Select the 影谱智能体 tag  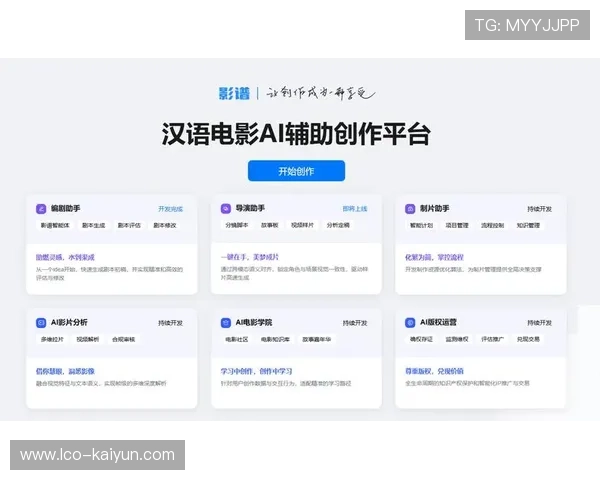pyautogui.click(x=55, y=225)
